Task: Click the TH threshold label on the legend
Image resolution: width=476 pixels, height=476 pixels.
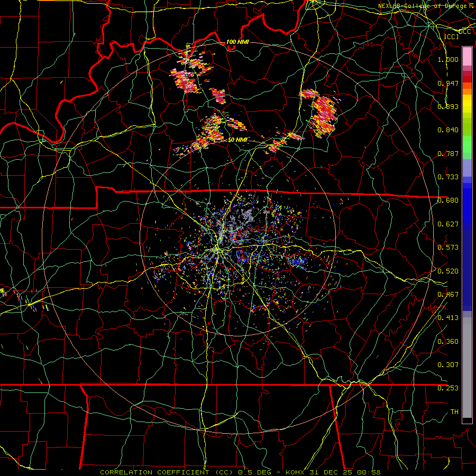Action: (454, 412)
